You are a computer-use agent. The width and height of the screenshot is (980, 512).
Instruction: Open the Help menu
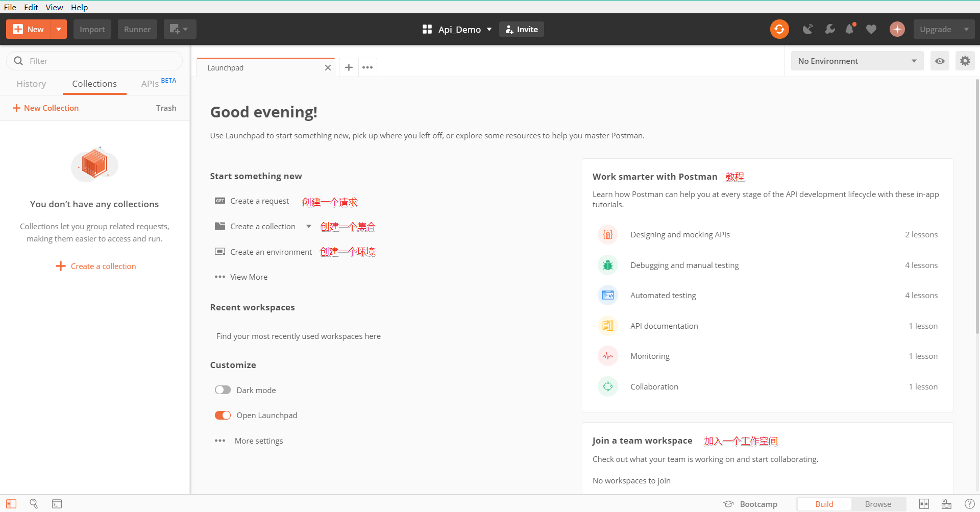tap(79, 7)
